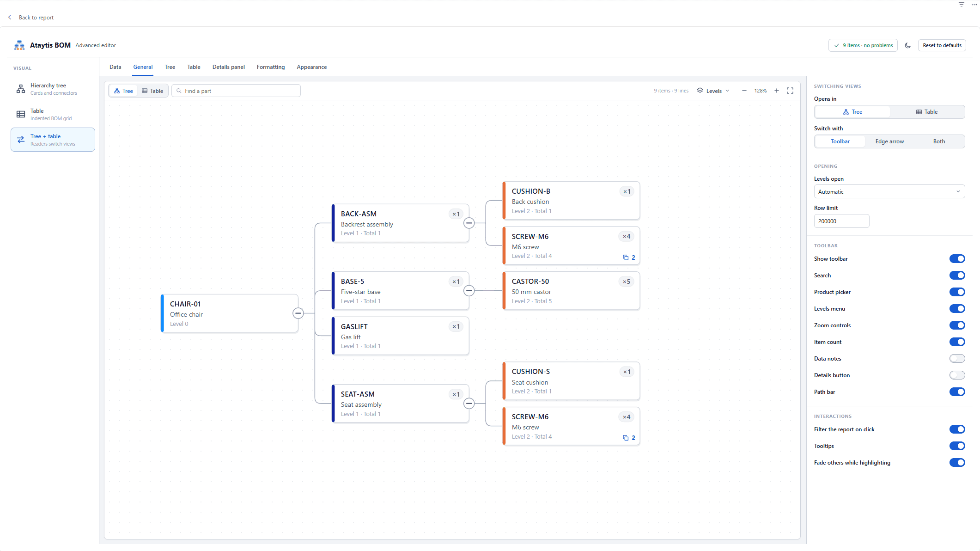This screenshot has width=980, height=551.
Task: Open the ellipsis menu icon at the top right
Action: point(974,5)
